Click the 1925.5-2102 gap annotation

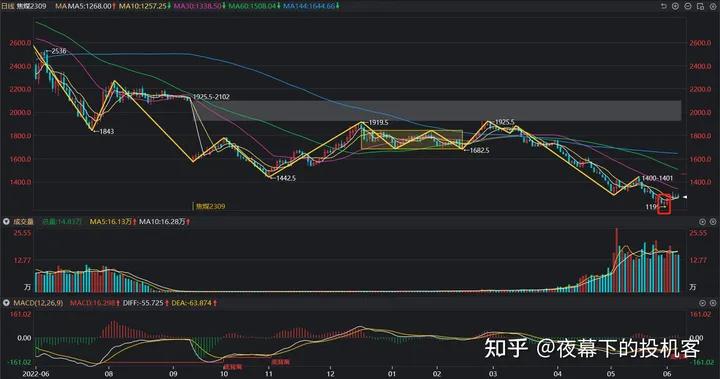coord(211,97)
